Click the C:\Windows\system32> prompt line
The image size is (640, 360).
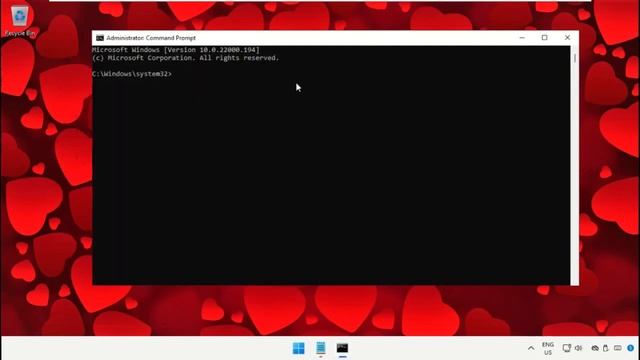(x=132, y=74)
